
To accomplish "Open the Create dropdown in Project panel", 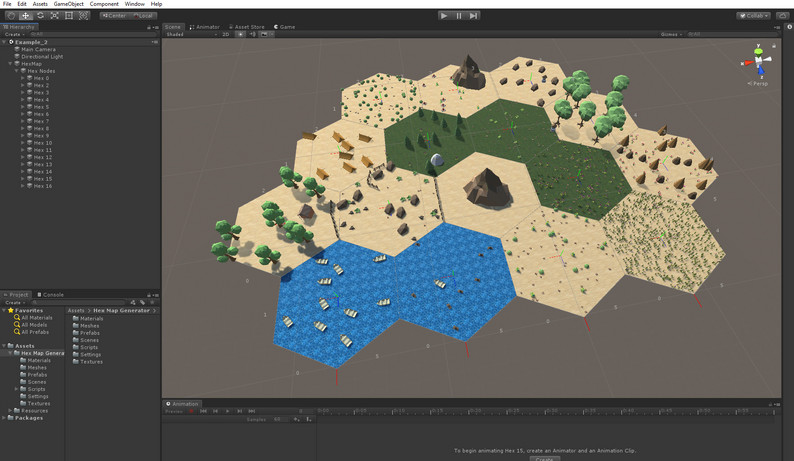I will tap(15, 302).
